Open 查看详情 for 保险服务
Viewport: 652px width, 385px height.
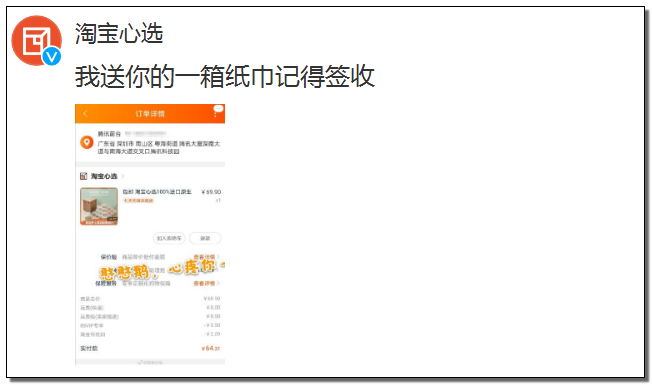pyautogui.click(x=206, y=283)
